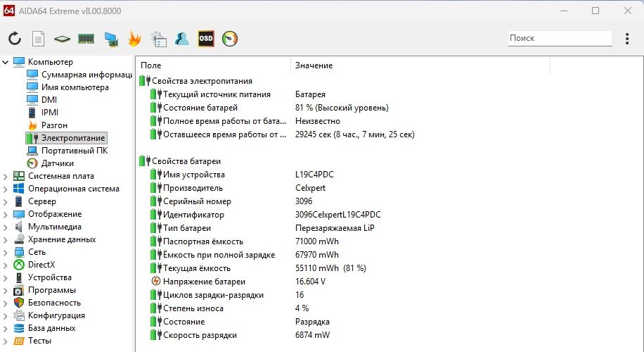Click the Мультимедиа speaker icon
This screenshot has width=644, height=352.
click(19, 227)
